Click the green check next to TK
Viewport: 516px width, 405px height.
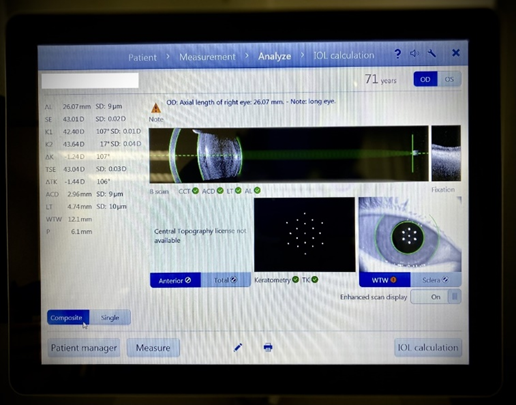315,280
